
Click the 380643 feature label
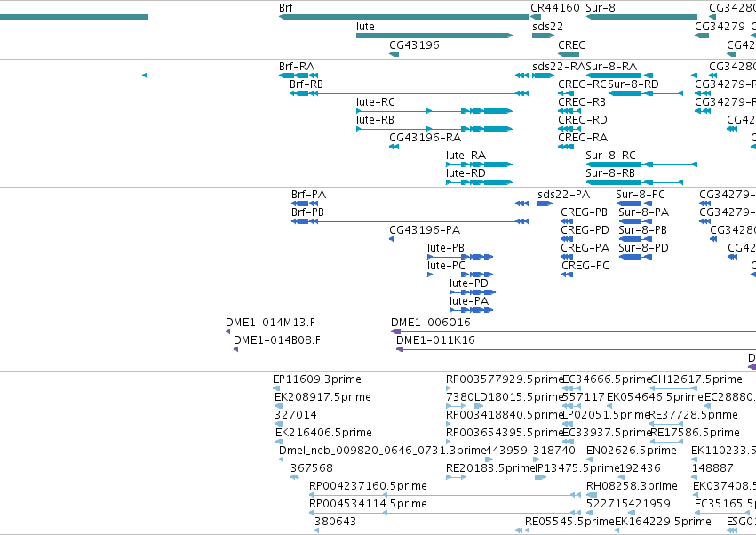tap(335, 522)
